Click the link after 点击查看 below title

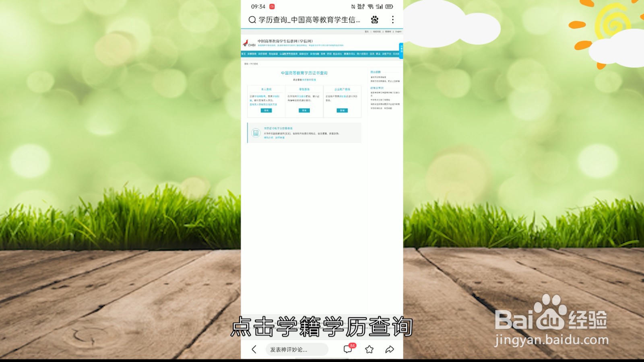309,80
